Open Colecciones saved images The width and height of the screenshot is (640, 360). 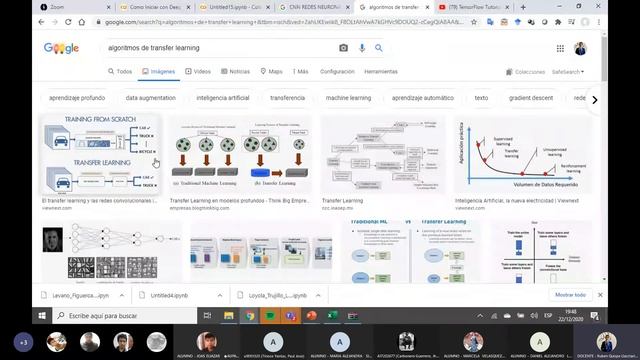tap(525, 72)
